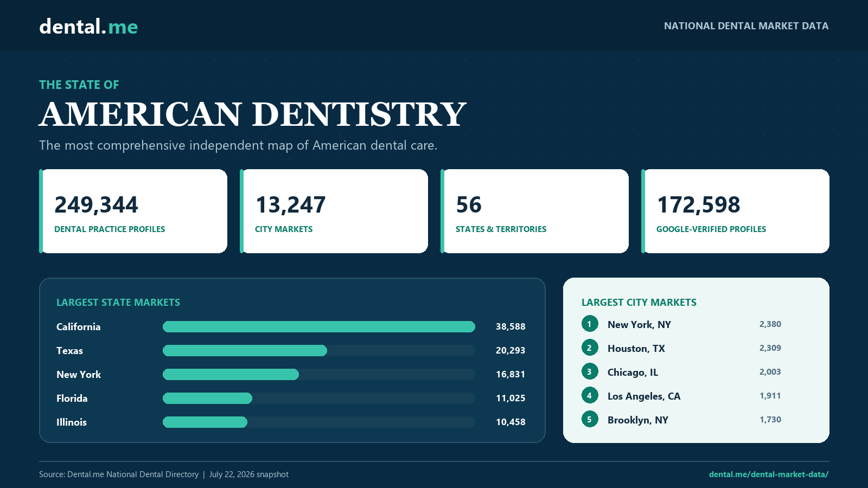Viewport: 868px width, 488px height.
Task: Click the Los Angeles count 1,911
Action: tap(770, 396)
